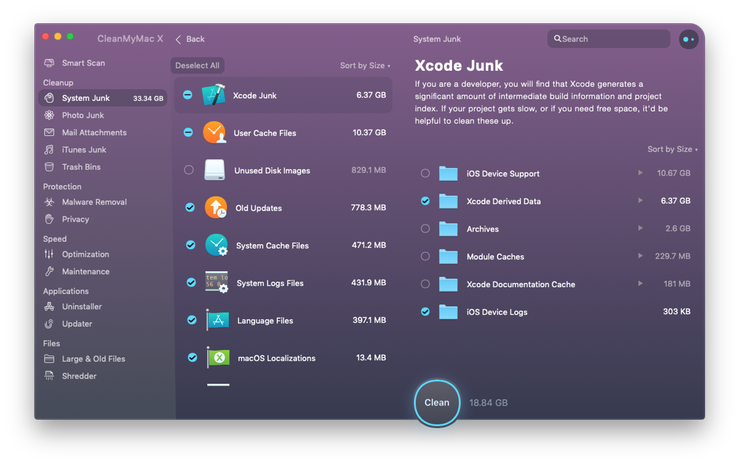This screenshot has height=465, width=740.
Task: Click the System Junk sidebar icon
Action: click(49, 98)
